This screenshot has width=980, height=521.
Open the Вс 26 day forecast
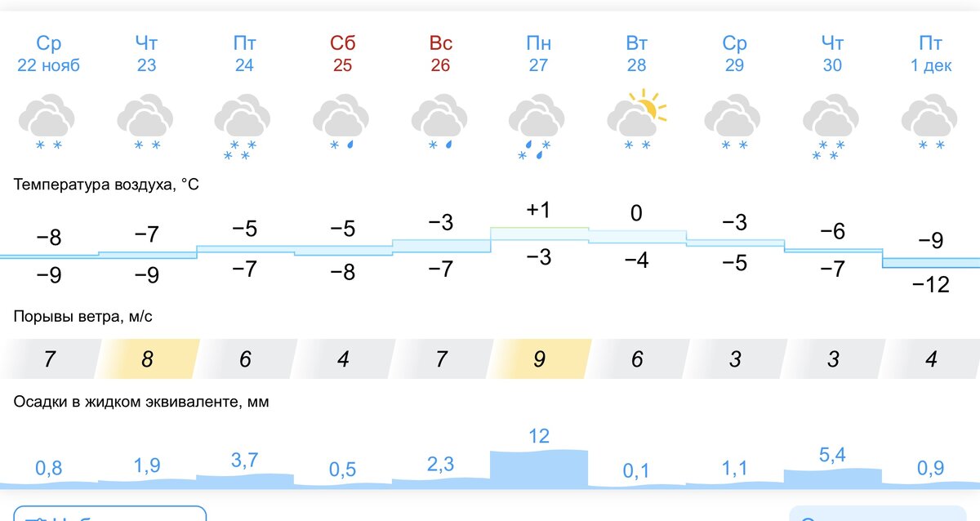click(440, 55)
